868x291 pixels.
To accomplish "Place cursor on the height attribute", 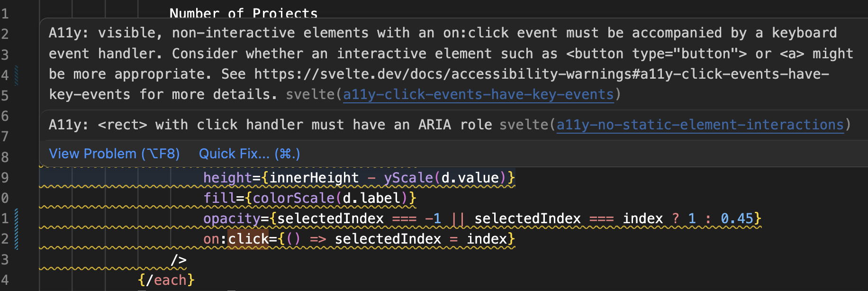I will tap(227, 178).
